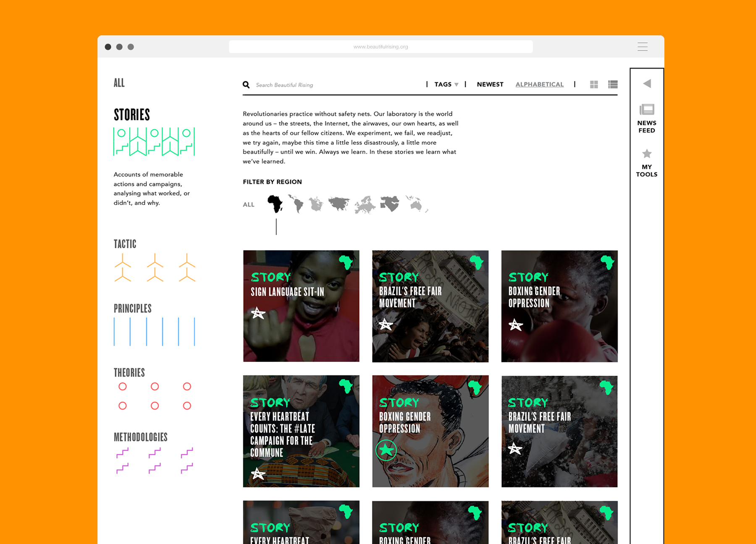The width and height of the screenshot is (756, 544).
Task: Open first-row Boxing Gender Oppression card
Action: [559, 306]
